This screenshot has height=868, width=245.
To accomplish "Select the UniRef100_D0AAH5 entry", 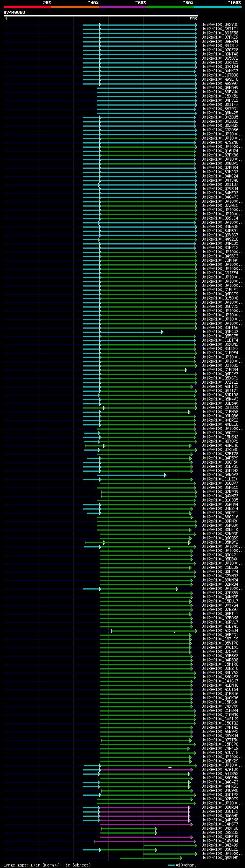I will coord(220,816).
